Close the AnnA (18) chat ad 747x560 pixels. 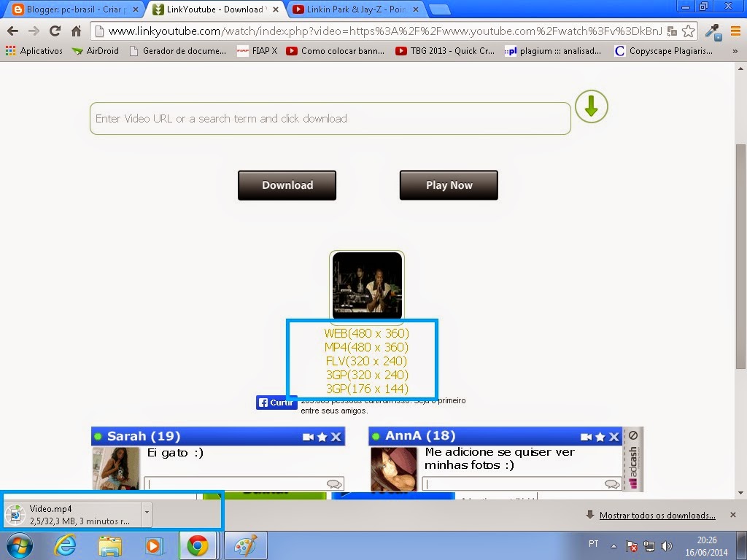pyautogui.click(x=614, y=437)
